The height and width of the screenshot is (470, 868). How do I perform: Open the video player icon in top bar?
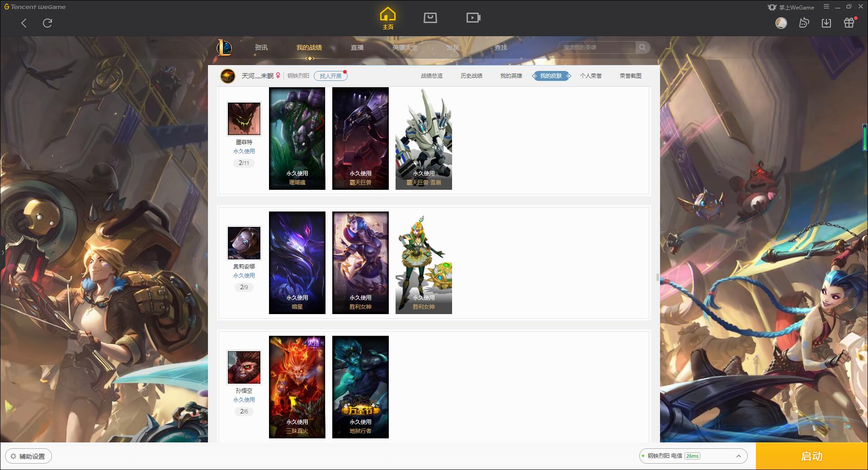click(473, 18)
